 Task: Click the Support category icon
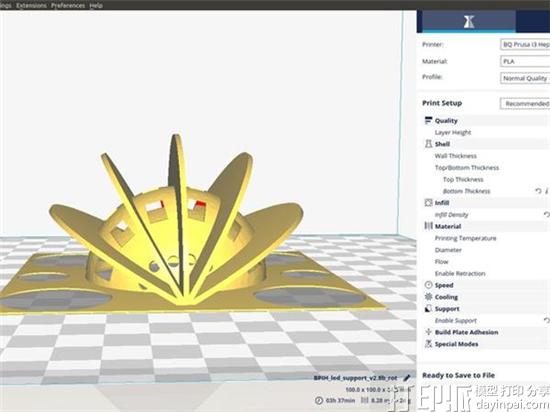pos(428,309)
